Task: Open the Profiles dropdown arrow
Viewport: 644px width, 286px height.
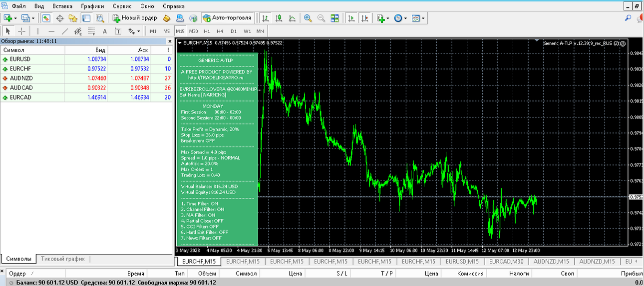Action: tap(33, 18)
